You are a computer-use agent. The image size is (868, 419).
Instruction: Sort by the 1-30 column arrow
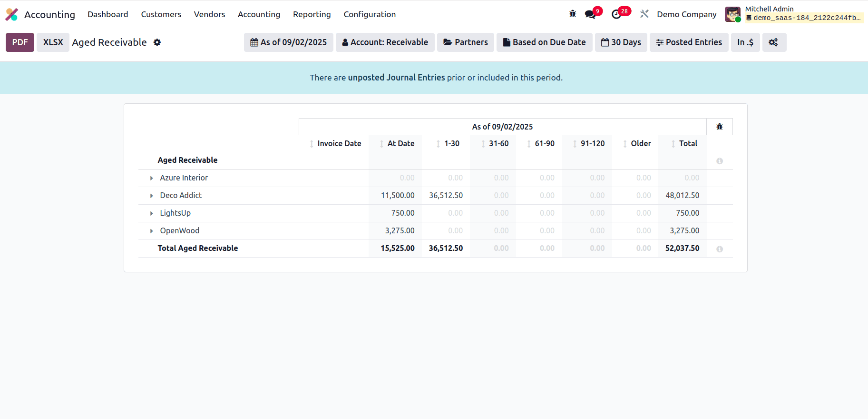[x=438, y=144]
